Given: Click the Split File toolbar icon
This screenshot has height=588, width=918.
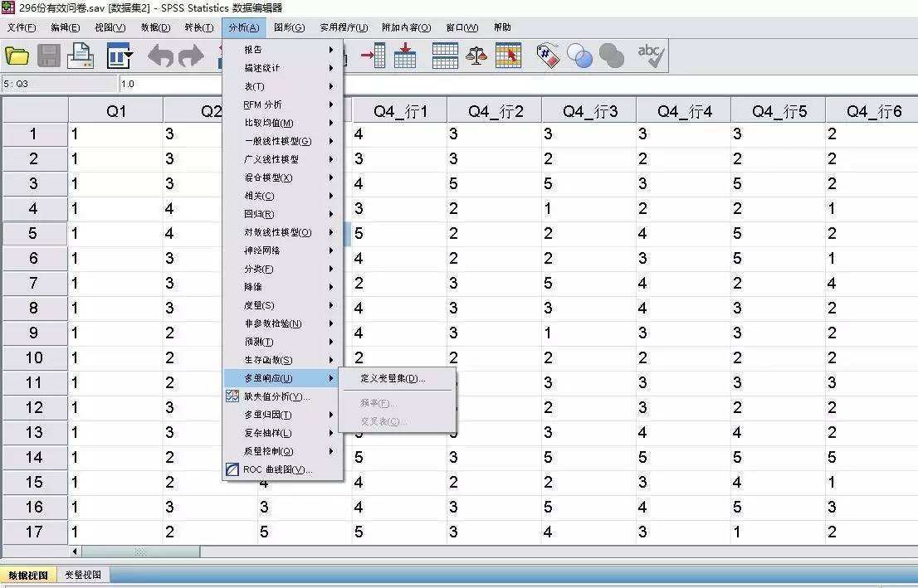Looking at the screenshot, I should tap(445, 56).
